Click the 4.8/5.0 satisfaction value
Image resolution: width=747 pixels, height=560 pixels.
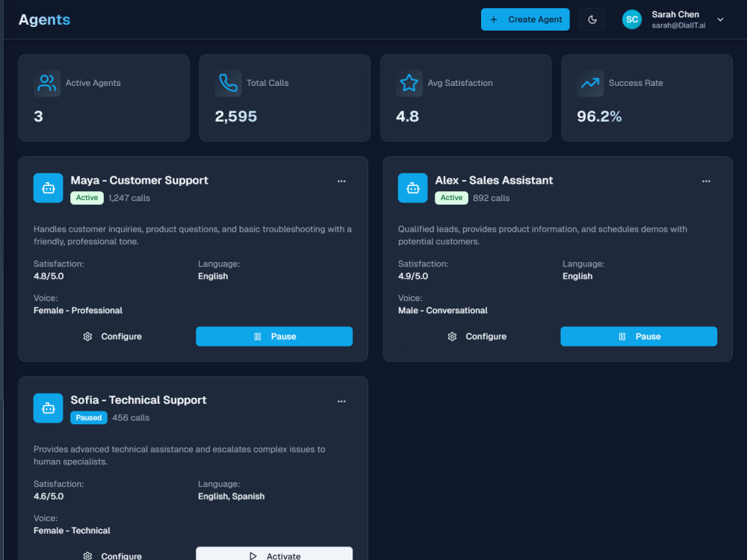click(x=48, y=276)
